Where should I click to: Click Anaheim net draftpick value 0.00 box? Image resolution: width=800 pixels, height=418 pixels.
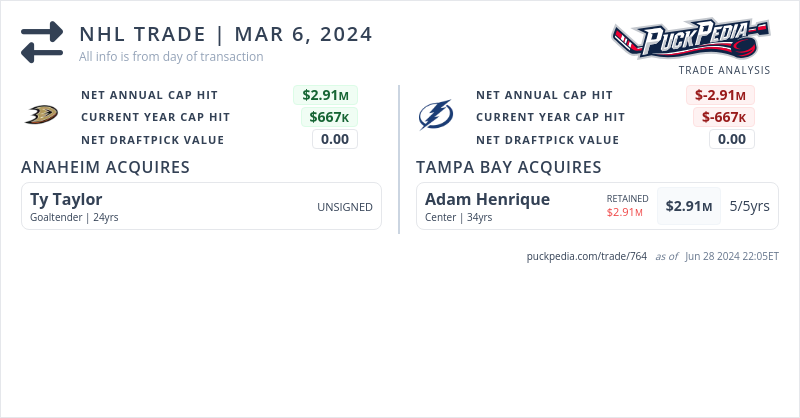click(334, 139)
